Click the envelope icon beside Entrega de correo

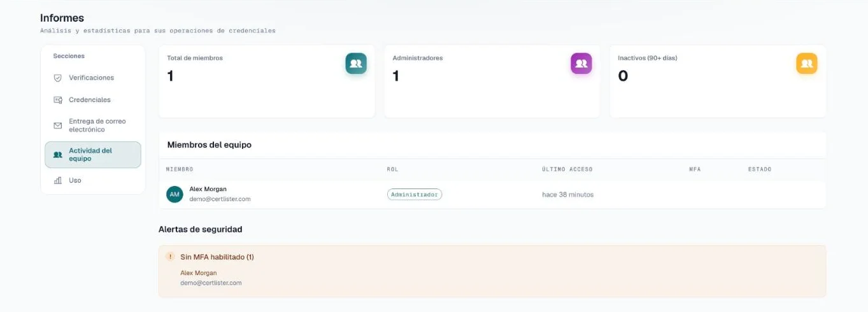(x=58, y=125)
